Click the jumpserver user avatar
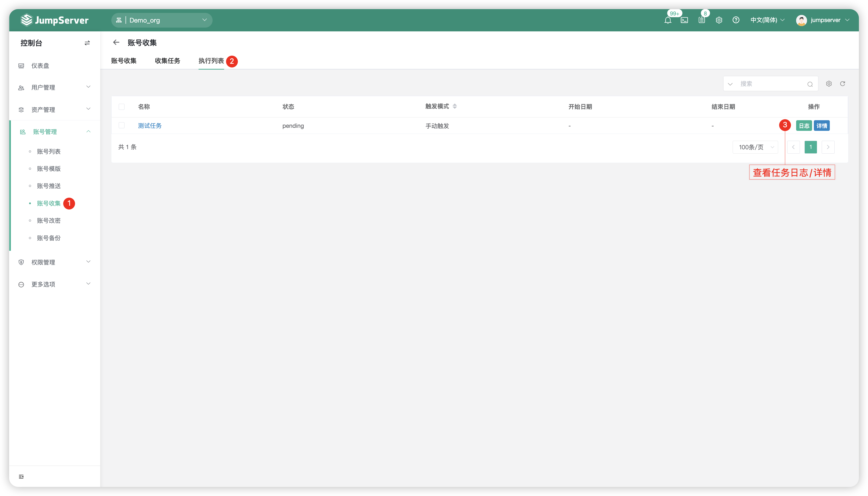868x496 pixels. [801, 20]
